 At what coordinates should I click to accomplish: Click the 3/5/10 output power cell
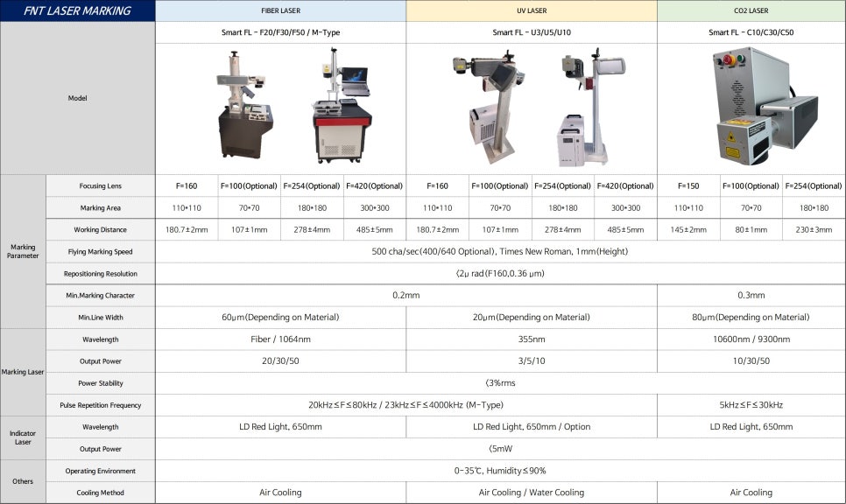[532, 361]
